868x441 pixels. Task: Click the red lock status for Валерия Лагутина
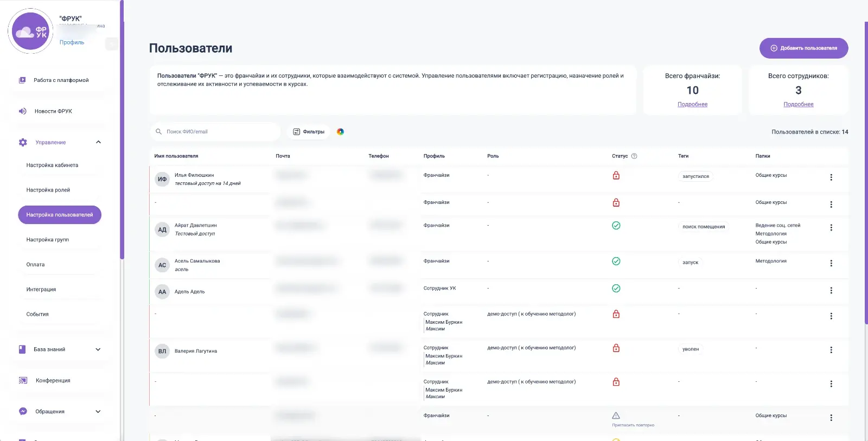616,348
